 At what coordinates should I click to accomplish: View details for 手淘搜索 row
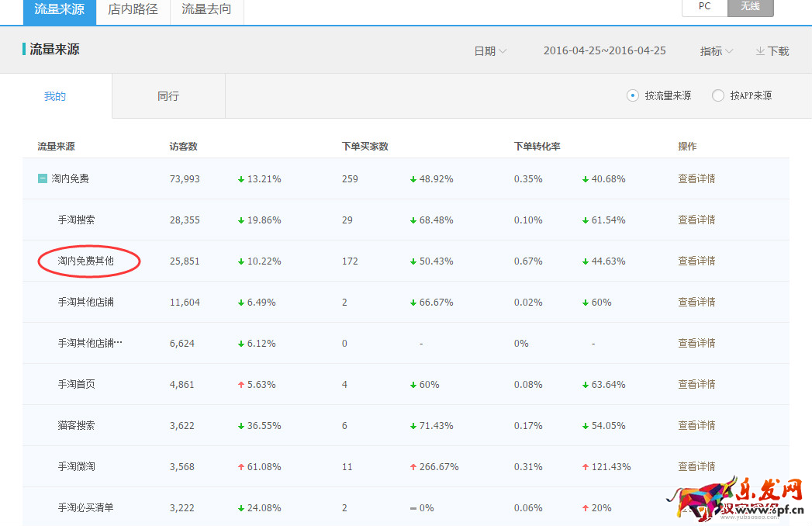coord(696,220)
